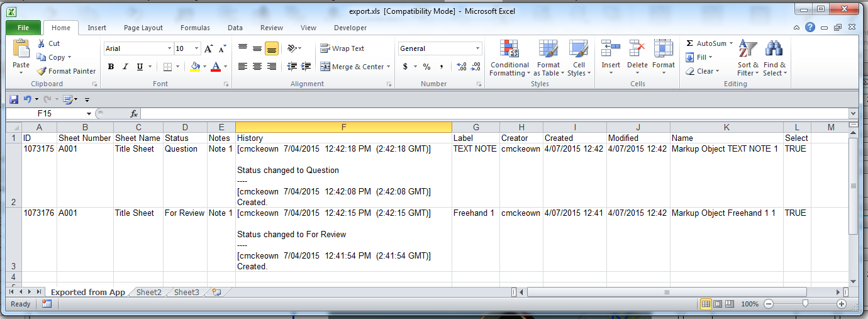Viewport: 868px width, 319px height.
Task: Open the Sheet2 worksheet tab
Action: click(x=149, y=293)
